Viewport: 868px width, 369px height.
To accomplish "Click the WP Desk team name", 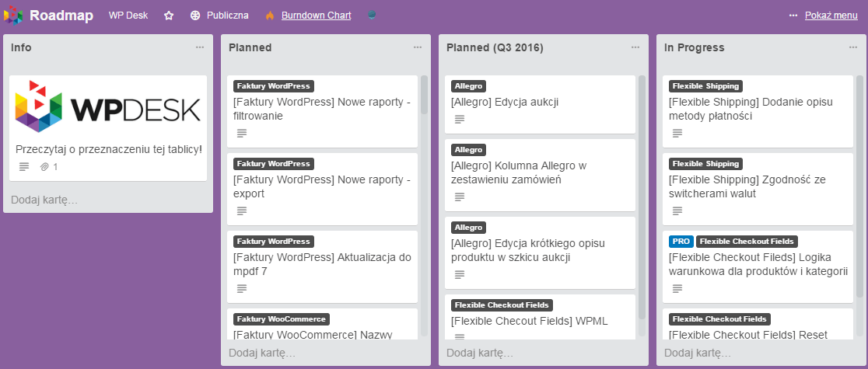I will pyautogui.click(x=128, y=16).
